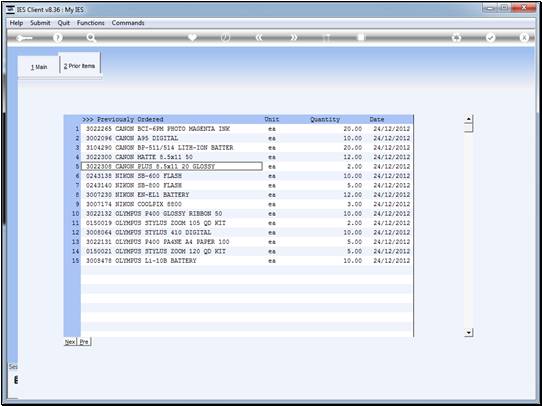
Task: Open the Commands menu
Action: (128, 23)
